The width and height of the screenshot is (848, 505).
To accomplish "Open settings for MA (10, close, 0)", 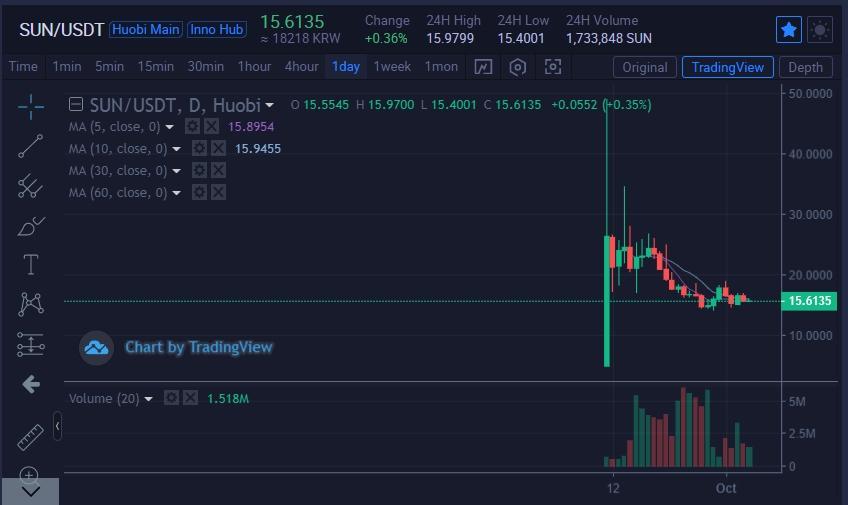I will 199,148.
